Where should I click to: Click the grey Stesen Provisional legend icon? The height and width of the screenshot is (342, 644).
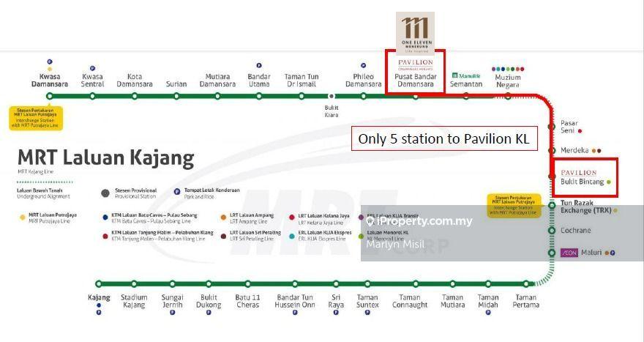point(106,193)
